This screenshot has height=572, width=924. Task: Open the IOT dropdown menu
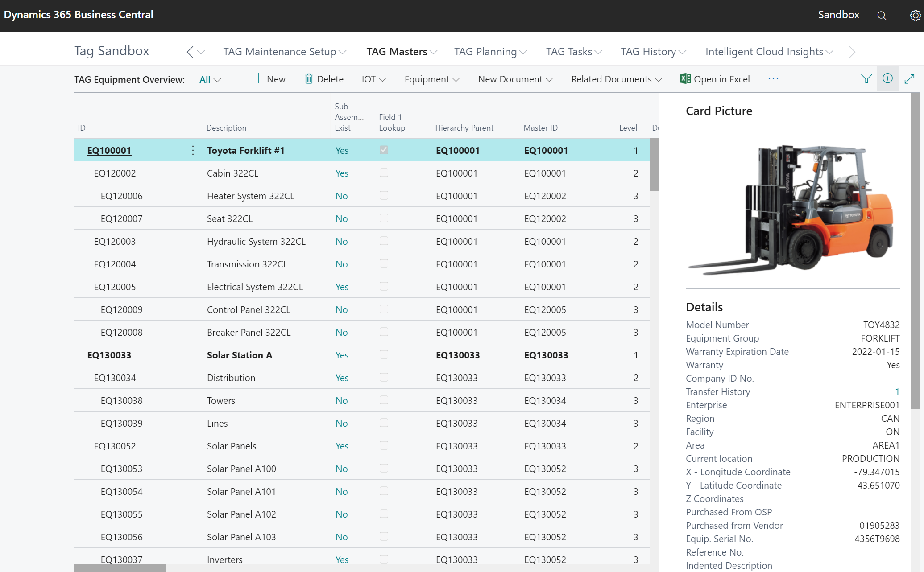[373, 79]
